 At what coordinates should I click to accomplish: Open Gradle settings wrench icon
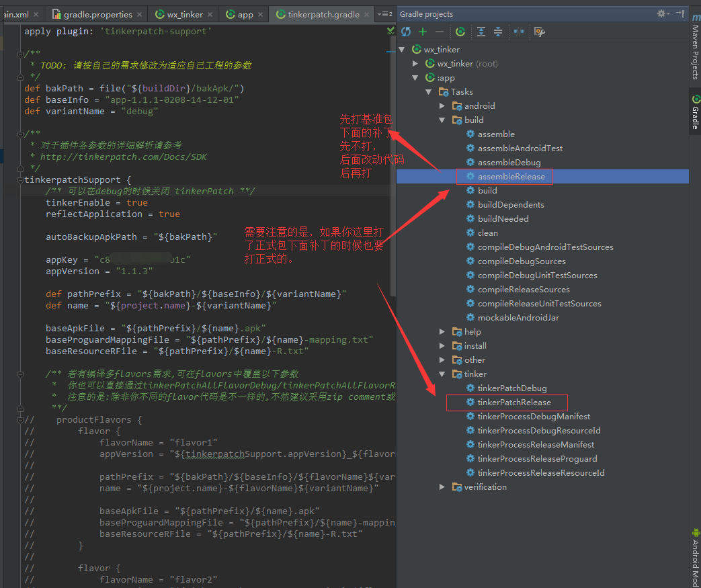click(x=540, y=32)
